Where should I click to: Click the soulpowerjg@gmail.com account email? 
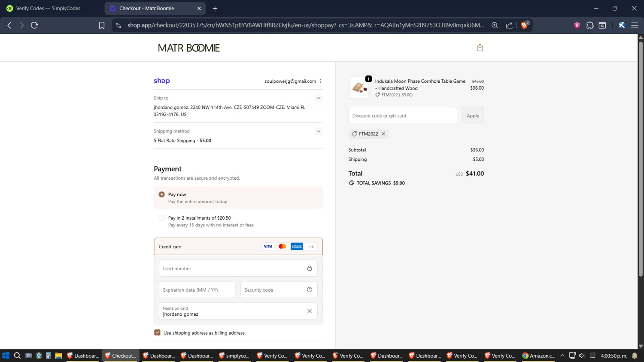coord(290,81)
